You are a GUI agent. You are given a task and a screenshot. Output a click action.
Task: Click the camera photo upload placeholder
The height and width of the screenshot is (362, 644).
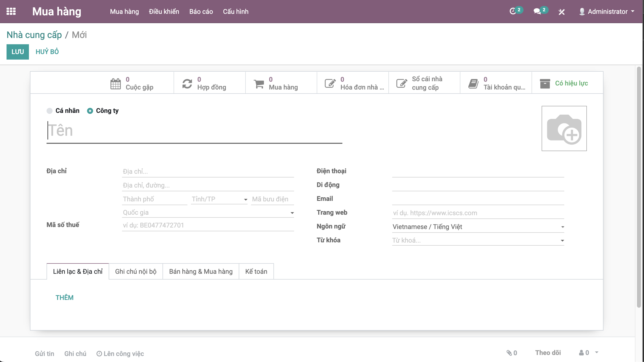coord(564,128)
